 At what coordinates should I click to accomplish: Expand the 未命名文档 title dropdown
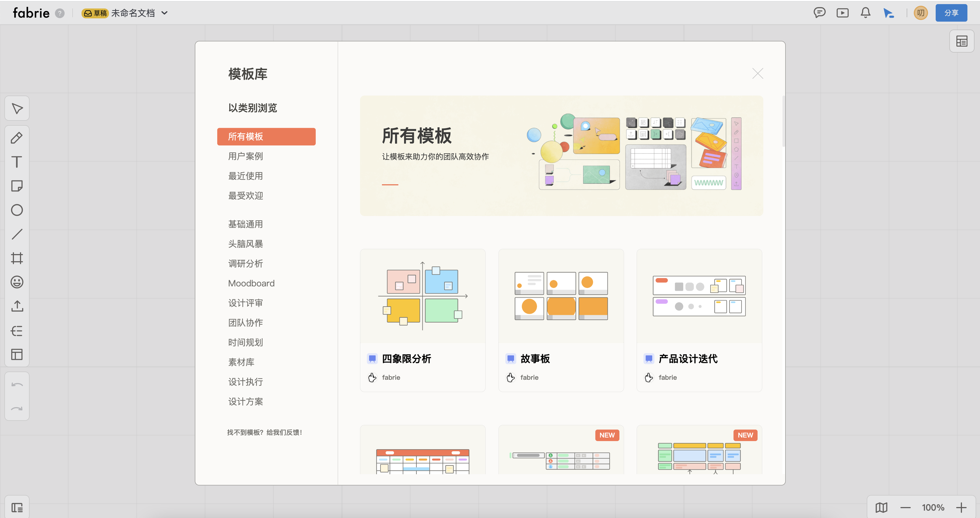click(x=165, y=13)
